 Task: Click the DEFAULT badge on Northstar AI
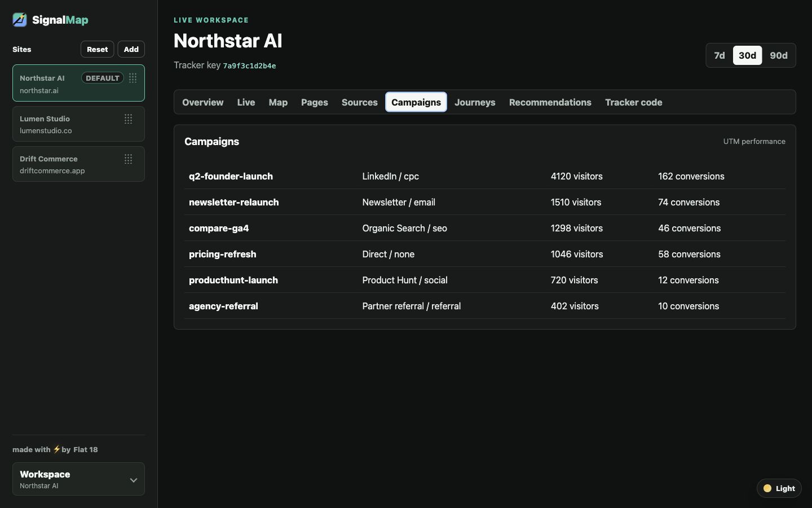[103, 78]
